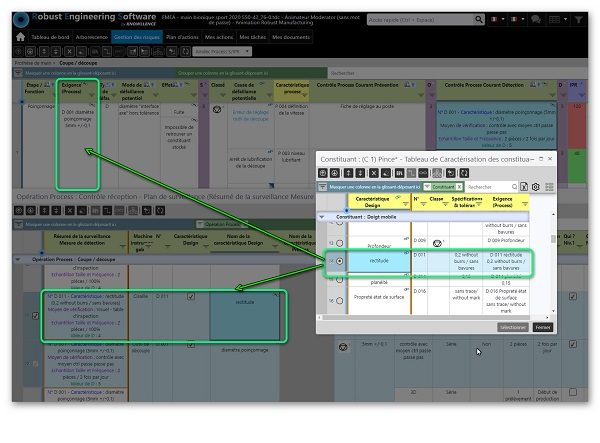The height and width of the screenshot is (443, 600).
Task: Click the undo icon in Constituant dialog toolbar
Action: (x=450, y=173)
